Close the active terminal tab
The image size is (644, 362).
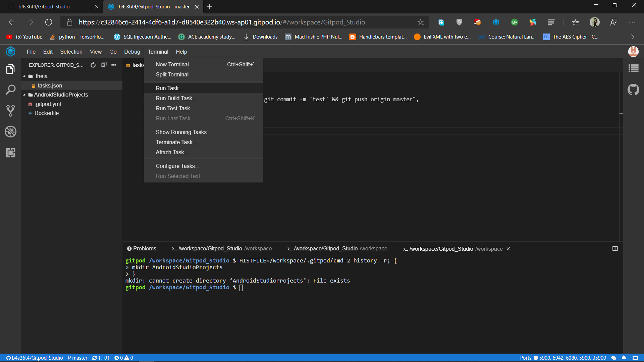(508, 249)
